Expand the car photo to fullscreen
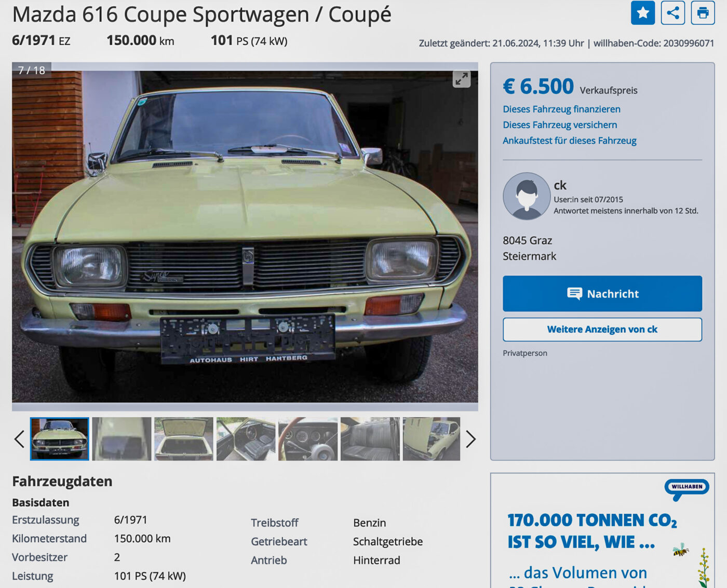727x588 pixels. (x=462, y=79)
